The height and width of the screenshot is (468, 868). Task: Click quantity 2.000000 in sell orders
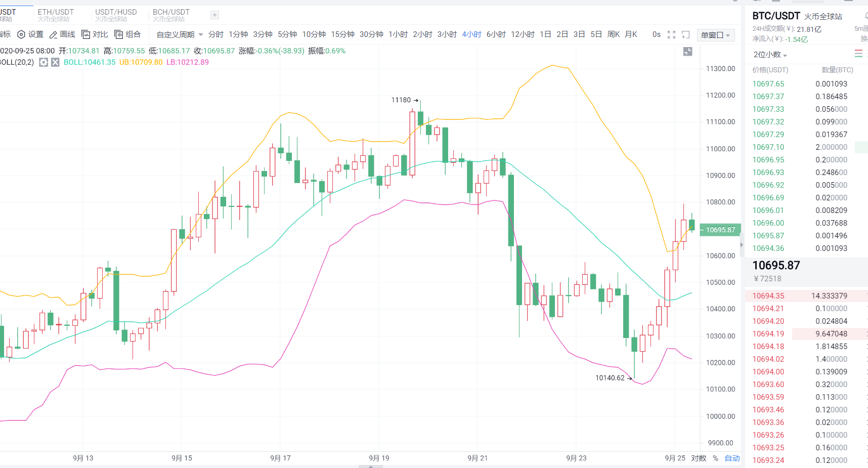pos(831,147)
